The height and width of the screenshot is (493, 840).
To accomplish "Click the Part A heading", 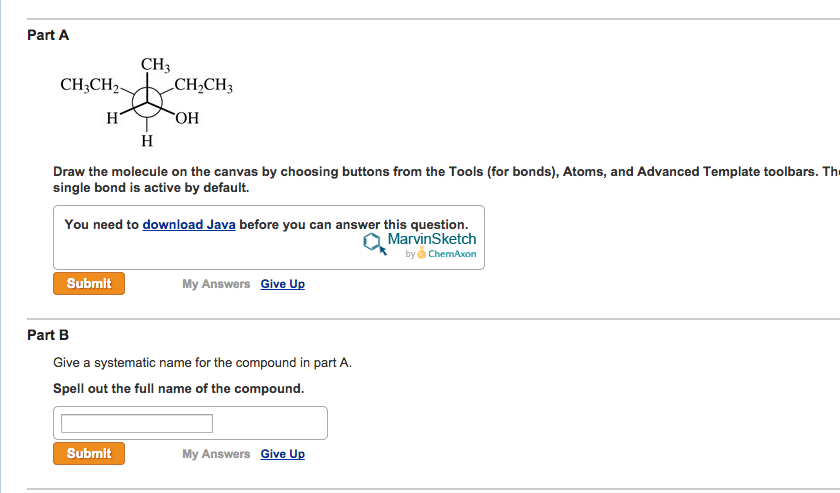I will tap(48, 35).
